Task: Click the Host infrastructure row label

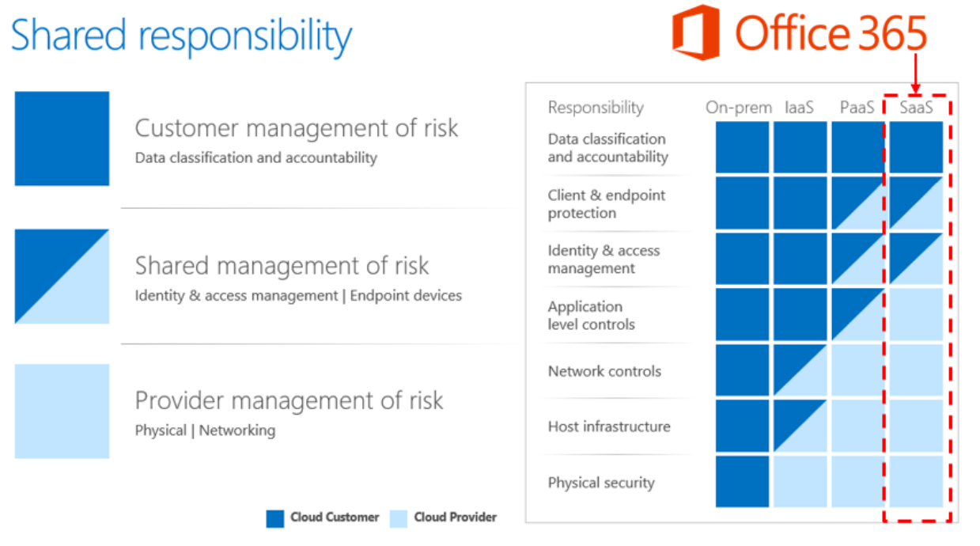Action: [x=608, y=427]
